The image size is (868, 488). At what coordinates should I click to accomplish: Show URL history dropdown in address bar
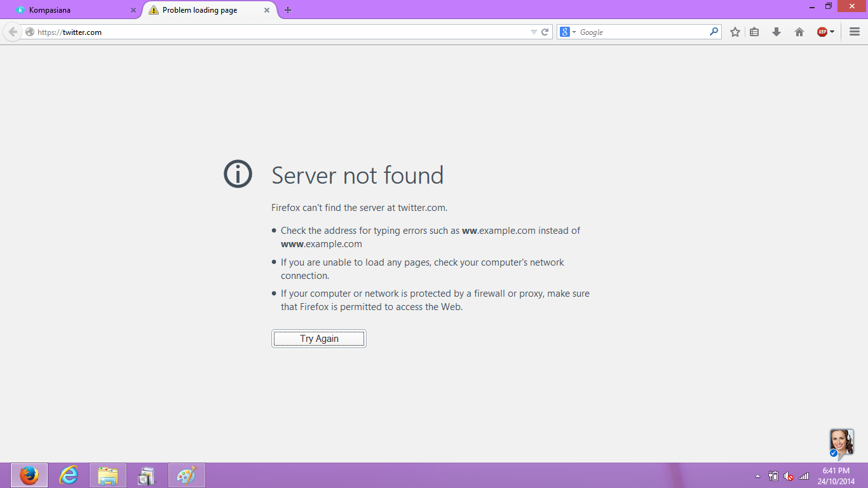tap(534, 32)
